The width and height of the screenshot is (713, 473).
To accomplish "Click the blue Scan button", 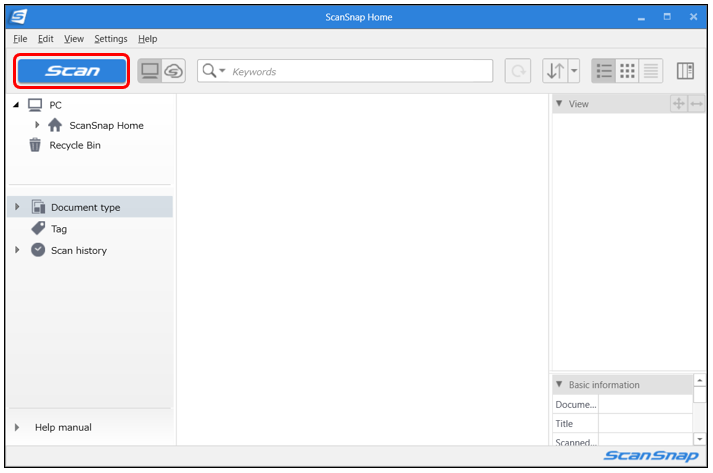I will tap(72, 71).
